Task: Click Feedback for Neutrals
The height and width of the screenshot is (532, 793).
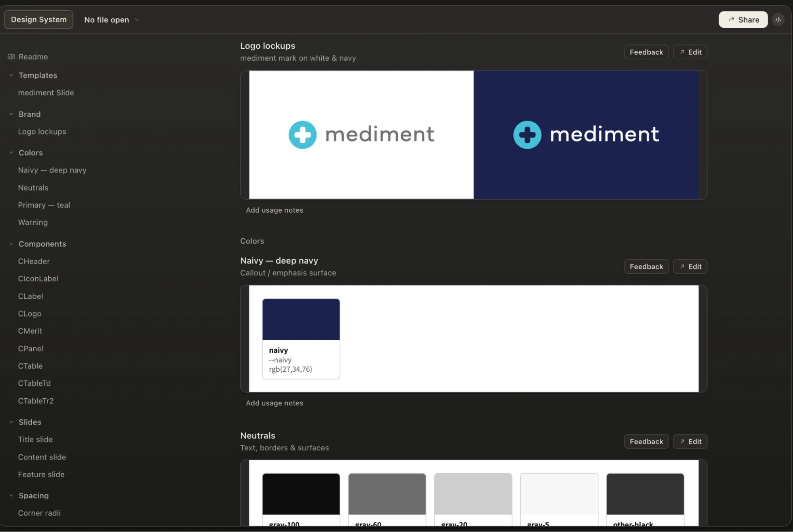Action: pyautogui.click(x=646, y=442)
